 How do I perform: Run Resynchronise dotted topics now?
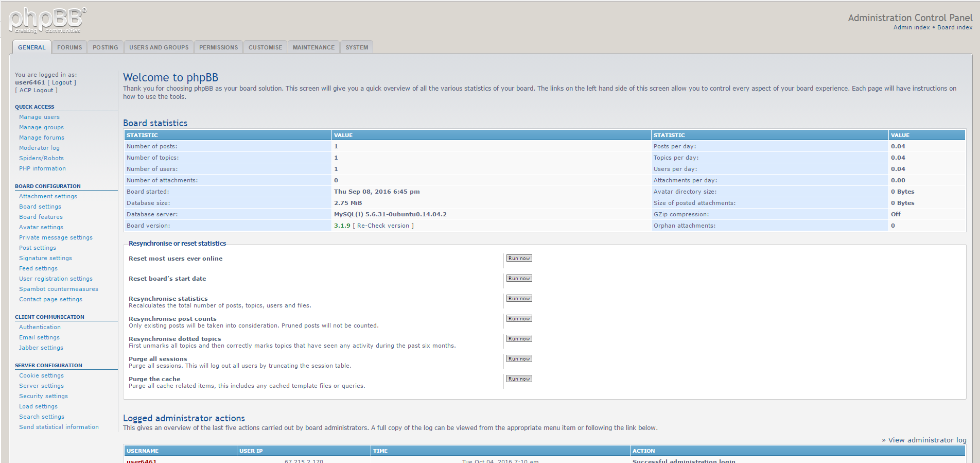(519, 339)
